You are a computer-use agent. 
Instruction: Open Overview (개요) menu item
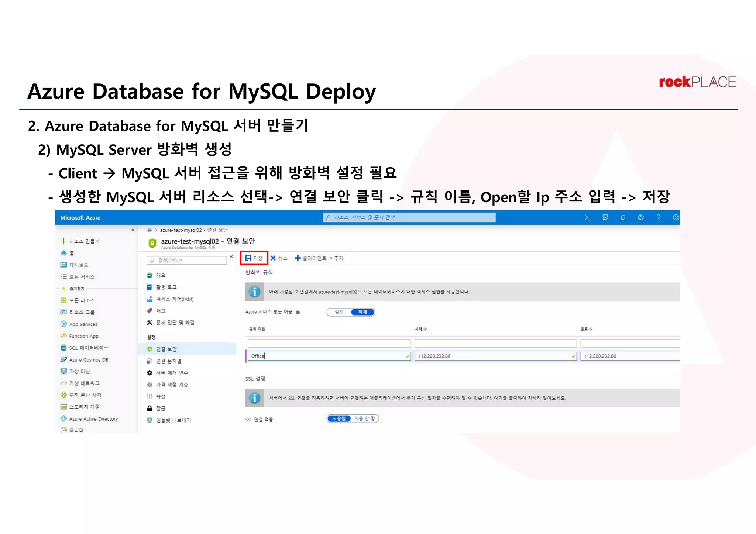156,275
